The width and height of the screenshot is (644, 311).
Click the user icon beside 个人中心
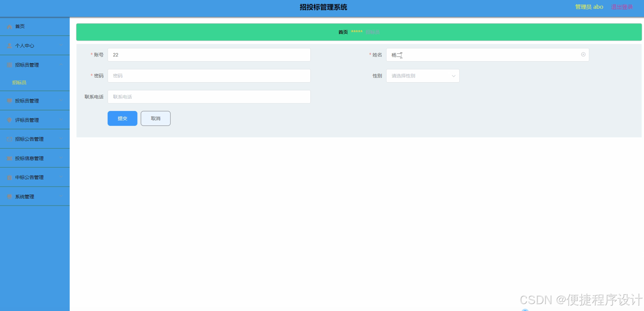click(10, 46)
